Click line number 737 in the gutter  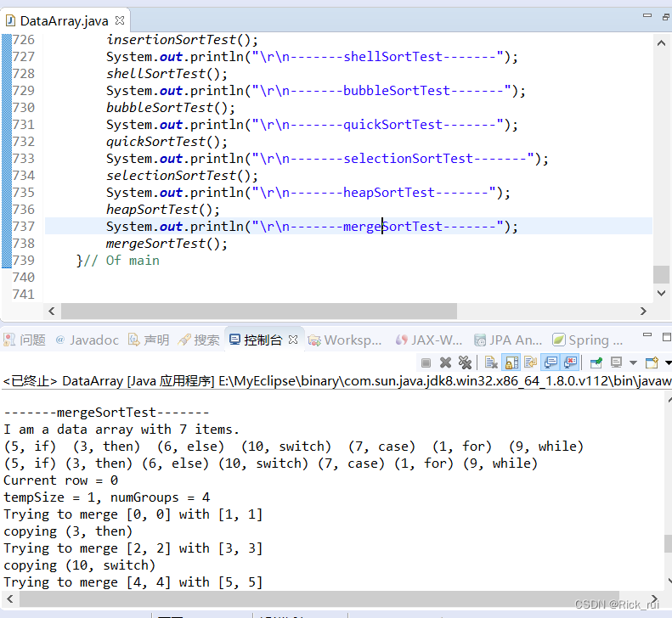[23, 226]
